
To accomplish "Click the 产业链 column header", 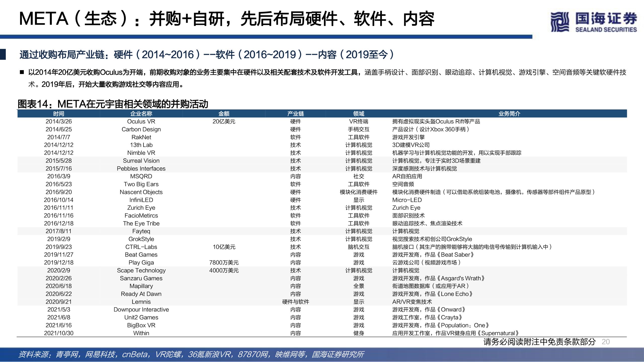I will click(296, 114).
